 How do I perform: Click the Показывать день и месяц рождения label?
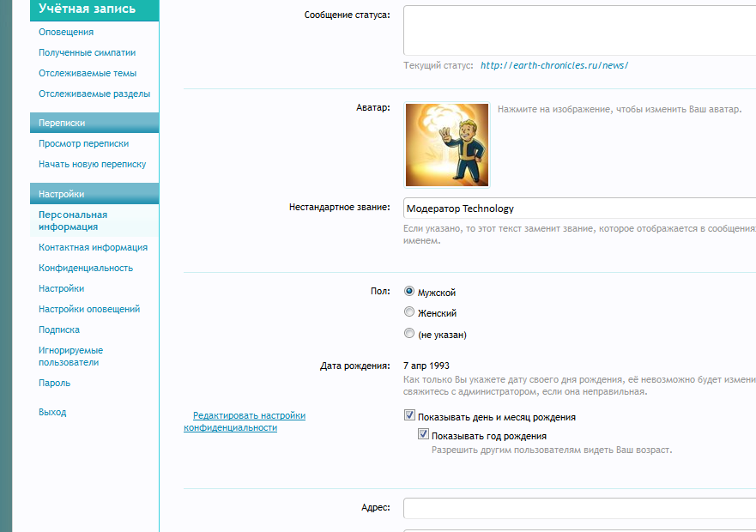point(497,417)
